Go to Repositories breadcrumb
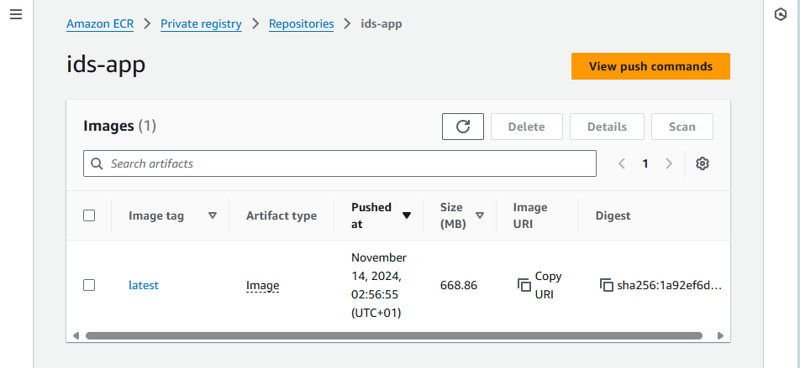This screenshot has width=800, height=368. coord(302,24)
